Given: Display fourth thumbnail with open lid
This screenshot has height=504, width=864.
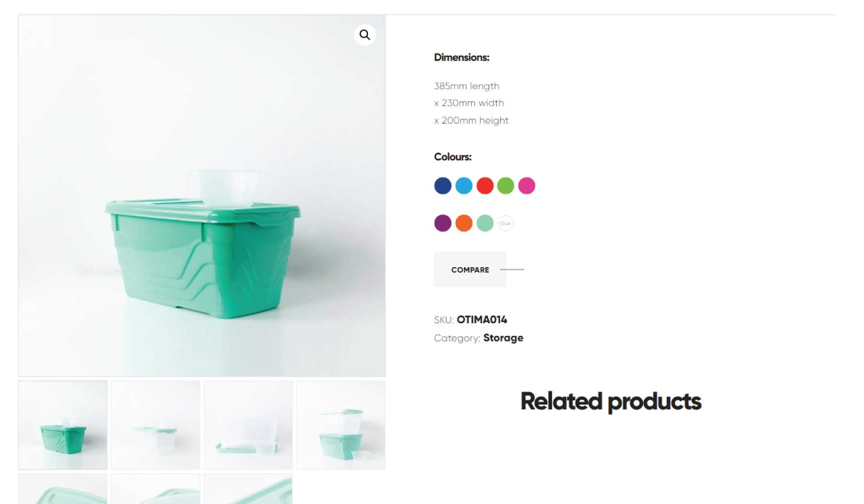Looking at the screenshot, I should (x=341, y=425).
